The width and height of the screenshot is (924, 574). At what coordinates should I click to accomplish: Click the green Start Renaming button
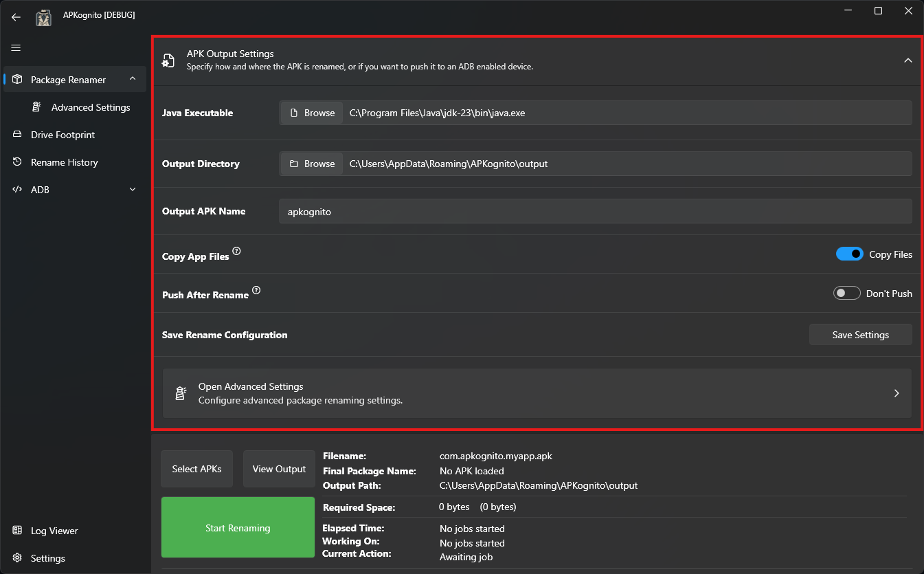pyautogui.click(x=238, y=528)
